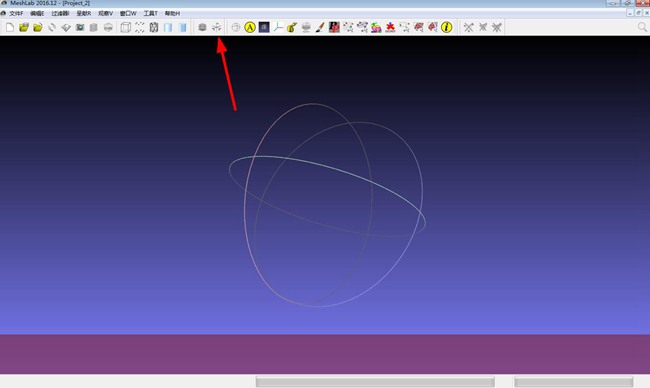Viewport: 650px width, 388px height.
Task: Select the Z-painting paintbrush icon
Action: pos(320,27)
